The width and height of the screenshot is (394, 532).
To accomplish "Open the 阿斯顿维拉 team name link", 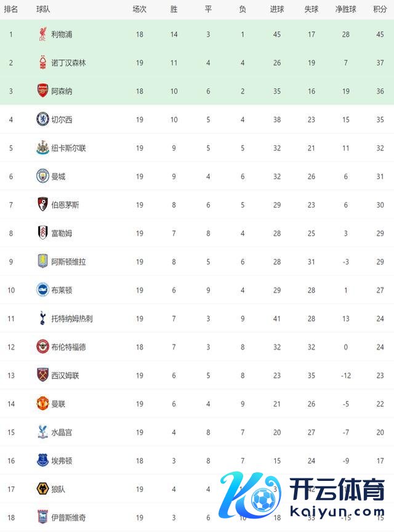I will coord(68,262).
